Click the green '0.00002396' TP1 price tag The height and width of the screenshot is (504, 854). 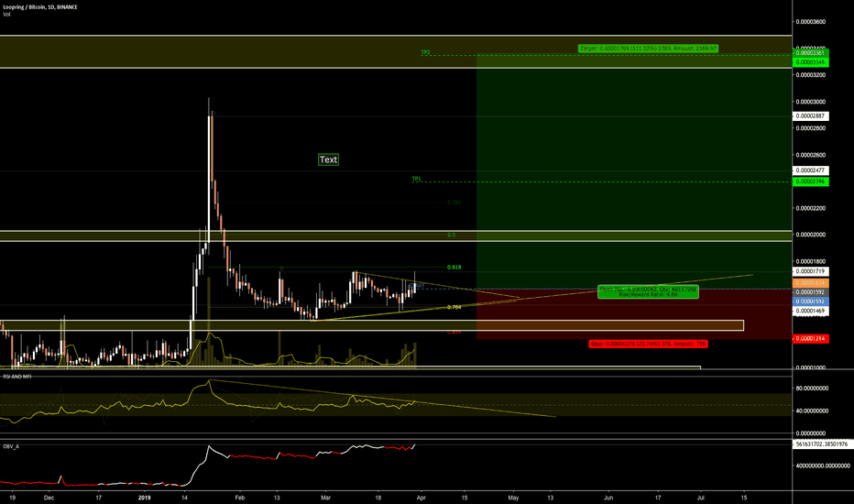pyautogui.click(x=810, y=181)
